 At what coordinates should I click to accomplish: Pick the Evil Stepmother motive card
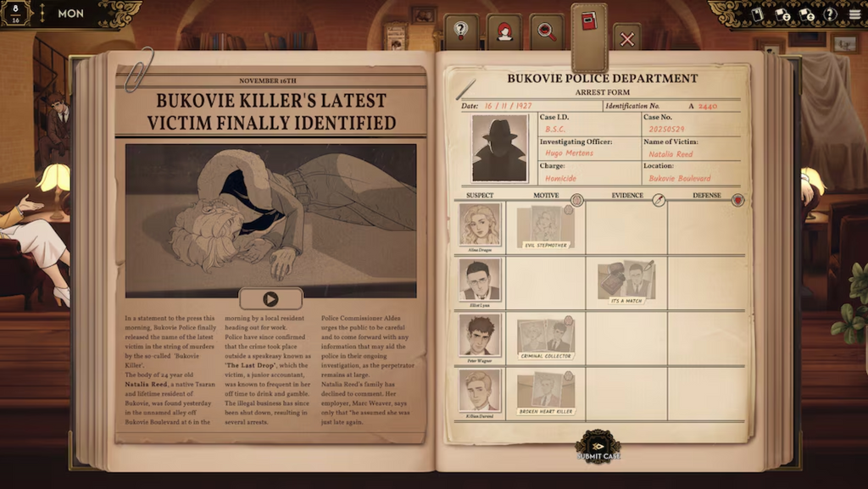[x=546, y=227]
